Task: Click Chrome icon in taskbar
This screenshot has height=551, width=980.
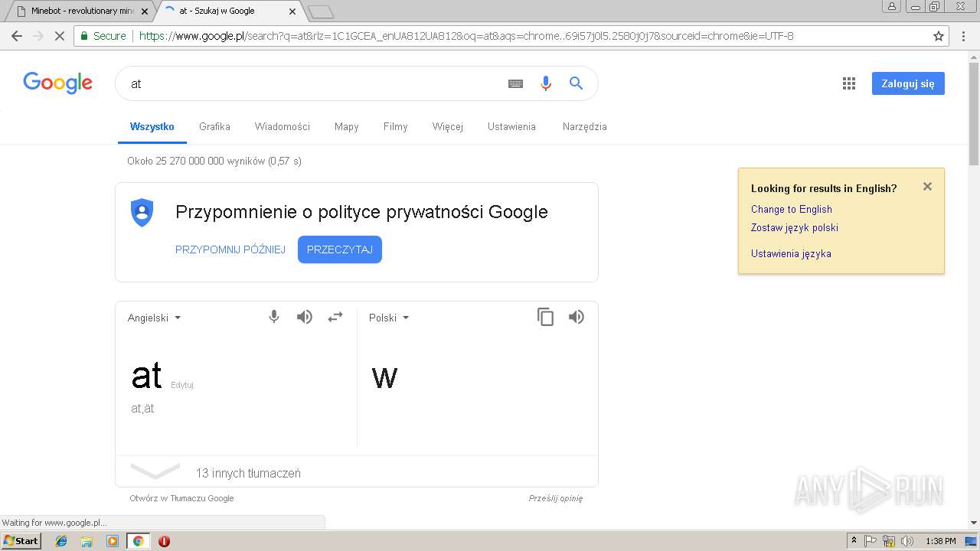Action: 138,541
